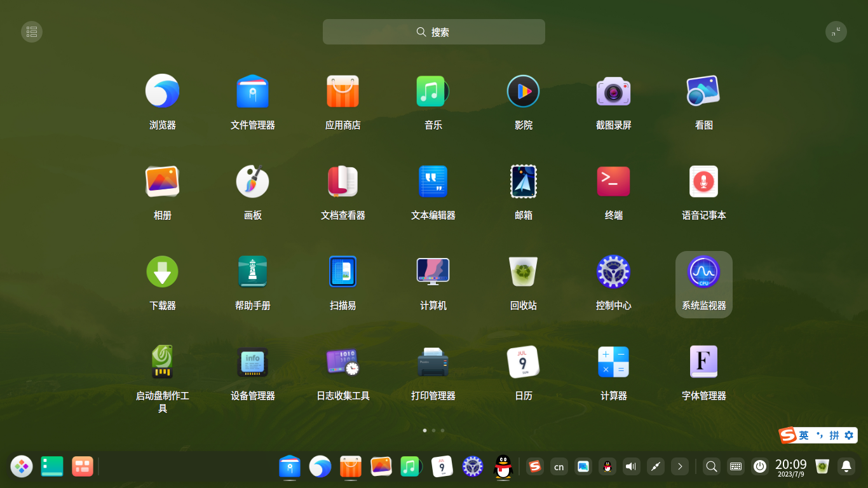Launch 文件管理器 from the app grid
Viewport: 868px width, 488px height.
point(252,91)
